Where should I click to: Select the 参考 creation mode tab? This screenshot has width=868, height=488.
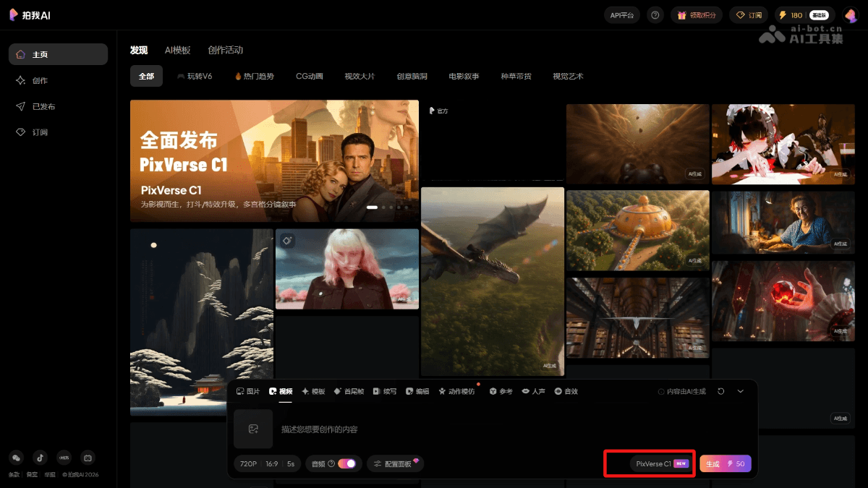coord(501,391)
